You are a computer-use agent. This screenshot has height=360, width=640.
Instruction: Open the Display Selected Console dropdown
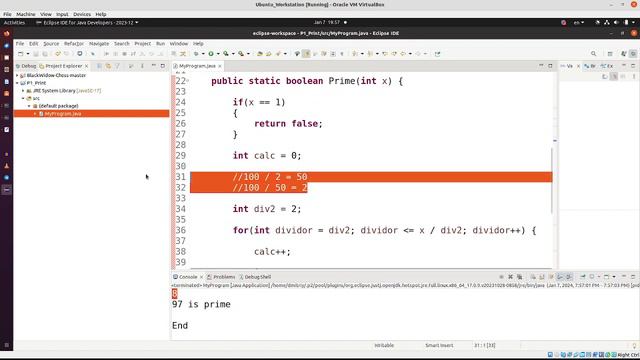click(598, 277)
